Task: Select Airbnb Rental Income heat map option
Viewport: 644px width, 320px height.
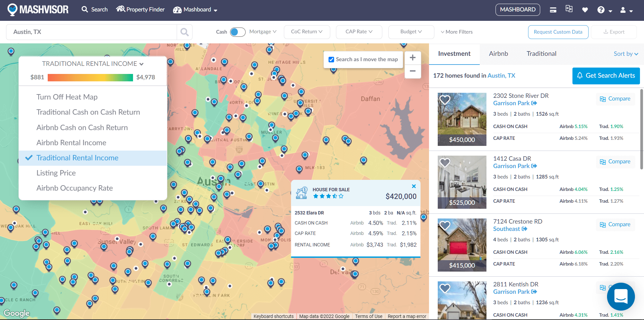Action: coord(71,143)
